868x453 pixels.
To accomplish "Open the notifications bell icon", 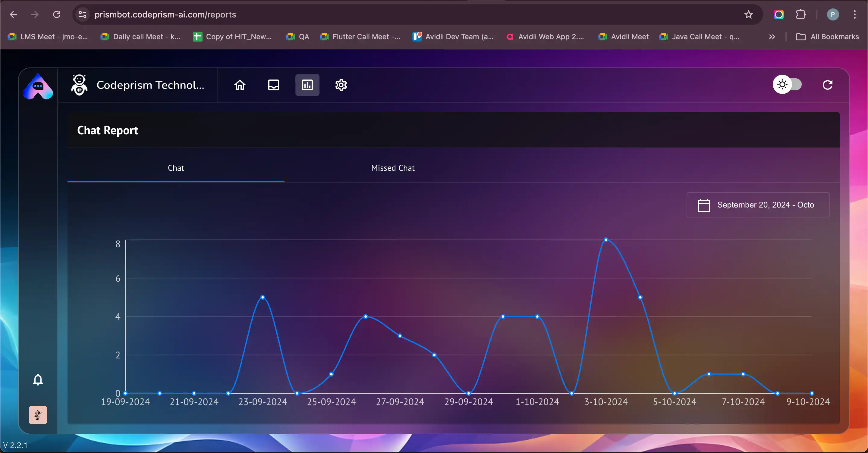I will [x=38, y=380].
